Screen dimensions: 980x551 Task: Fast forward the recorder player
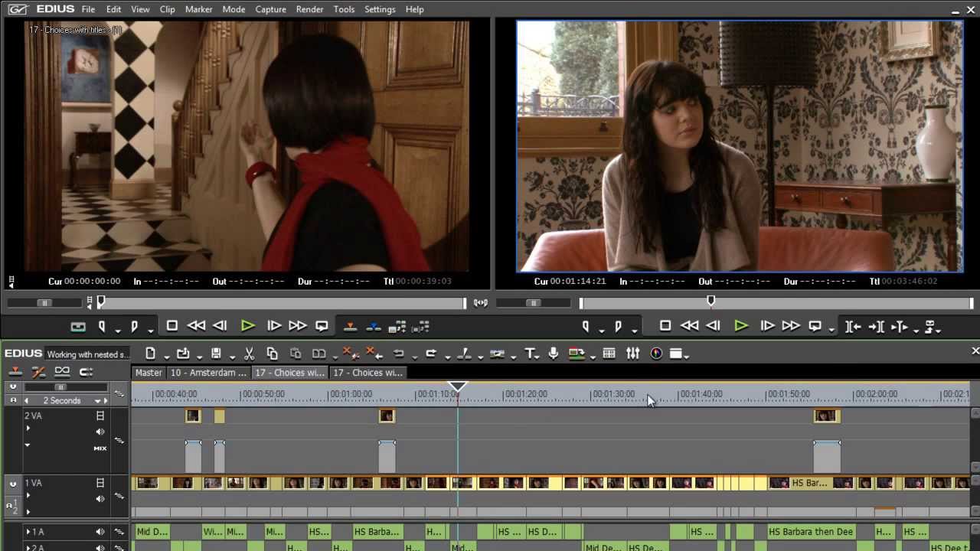pyautogui.click(x=790, y=326)
